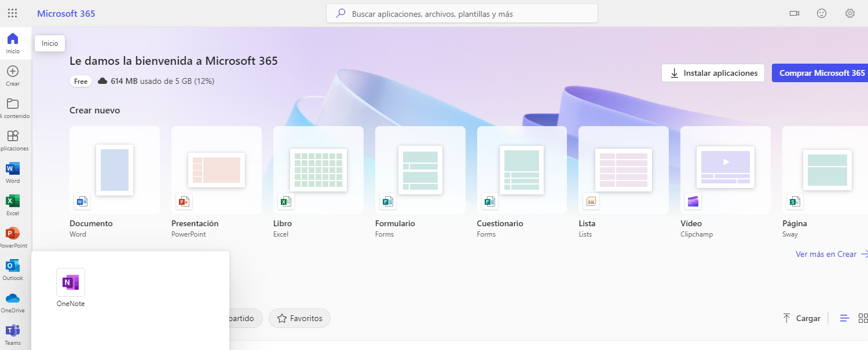Launch Outlook from the sidebar
Viewport: 868px width, 350px height.
click(x=13, y=270)
